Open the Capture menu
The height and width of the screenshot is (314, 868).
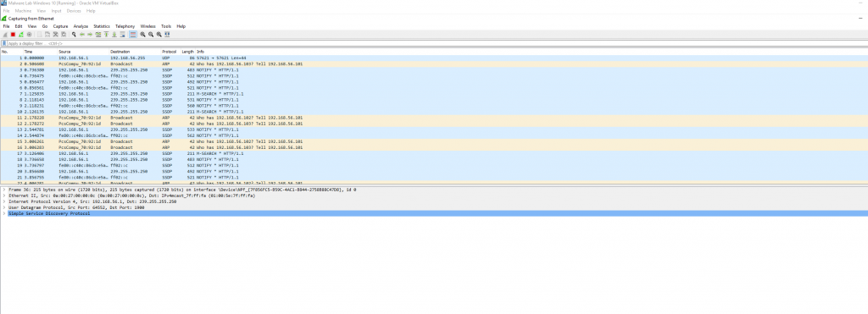click(x=60, y=26)
